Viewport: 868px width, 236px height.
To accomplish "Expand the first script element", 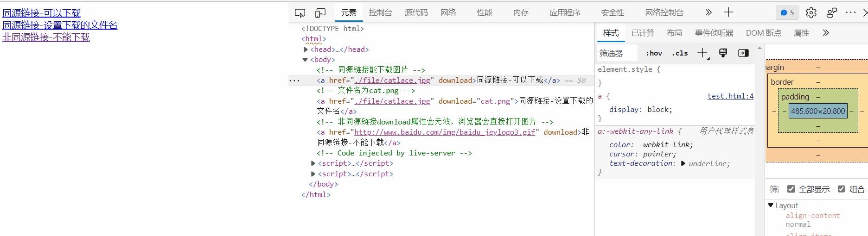I will [313, 163].
